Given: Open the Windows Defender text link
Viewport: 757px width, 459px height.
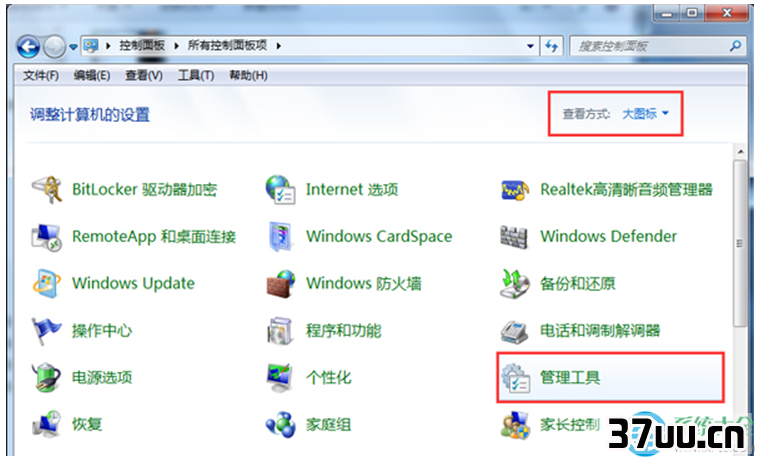Looking at the screenshot, I should click(608, 236).
